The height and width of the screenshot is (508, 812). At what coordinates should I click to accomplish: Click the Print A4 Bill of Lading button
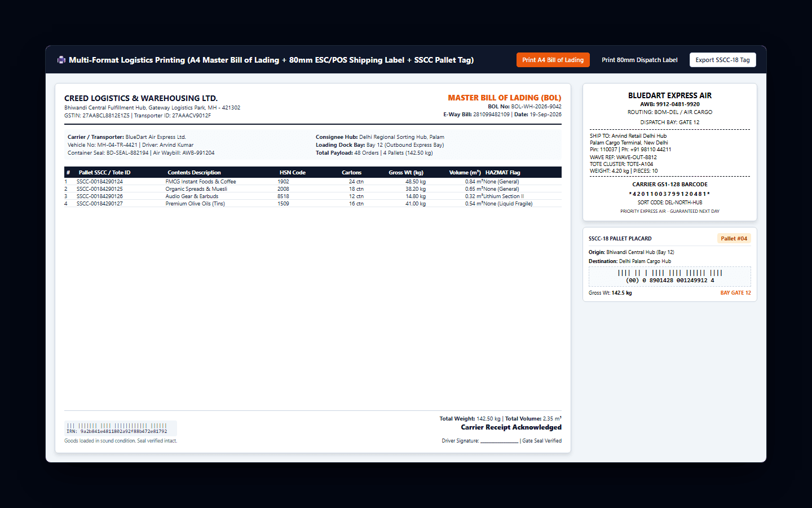553,60
